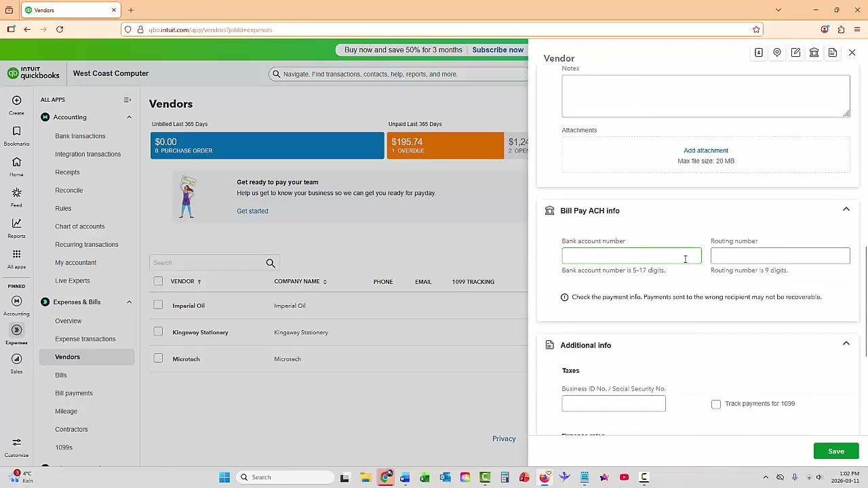868x488 pixels.
Task: Open Word from taskbar
Action: [405, 477]
